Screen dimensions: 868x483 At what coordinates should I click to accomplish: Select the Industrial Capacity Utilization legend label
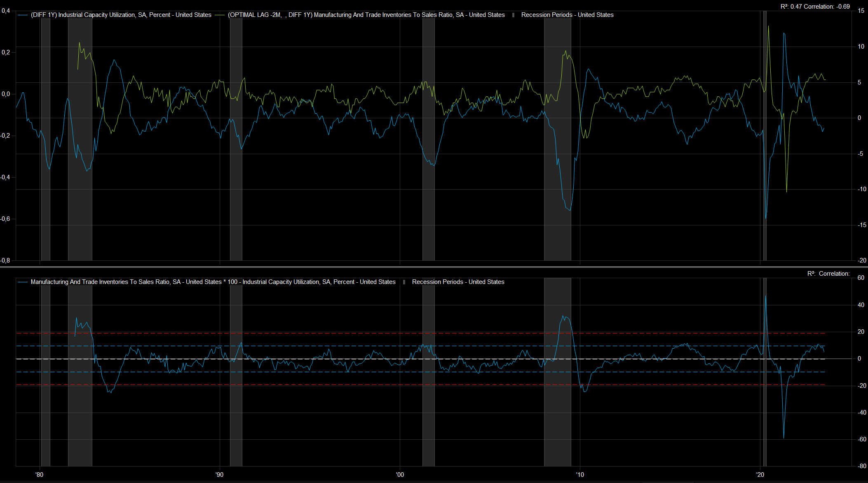tap(121, 15)
